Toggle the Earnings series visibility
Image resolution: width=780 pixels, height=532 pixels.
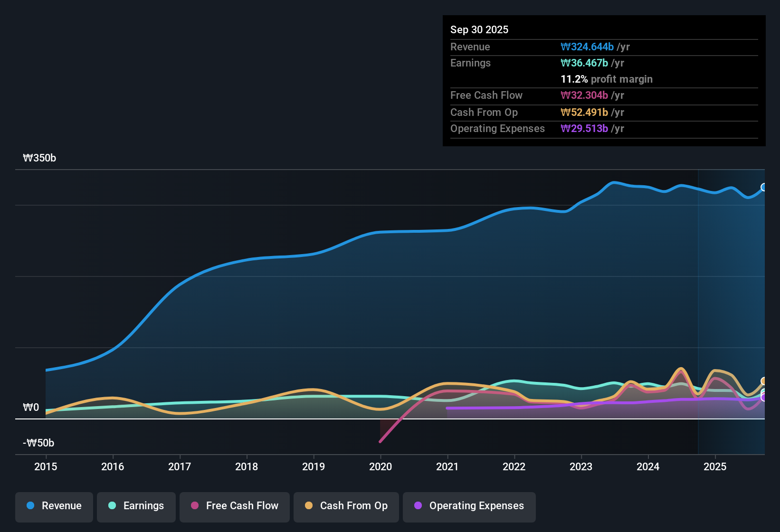point(136,506)
